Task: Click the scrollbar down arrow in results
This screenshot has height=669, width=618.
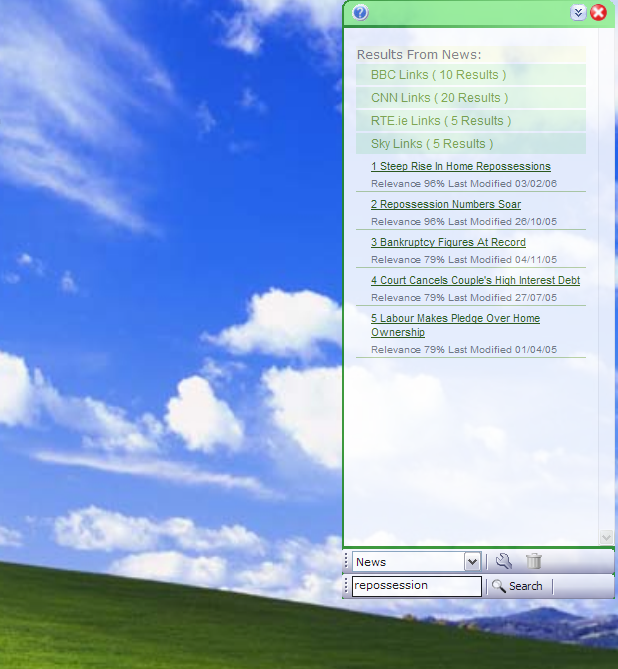Action: click(606, 537)
